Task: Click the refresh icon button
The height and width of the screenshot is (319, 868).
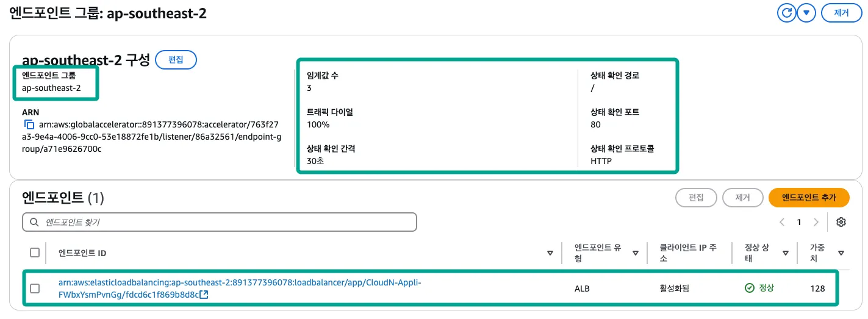Action: tap(786, 13)
